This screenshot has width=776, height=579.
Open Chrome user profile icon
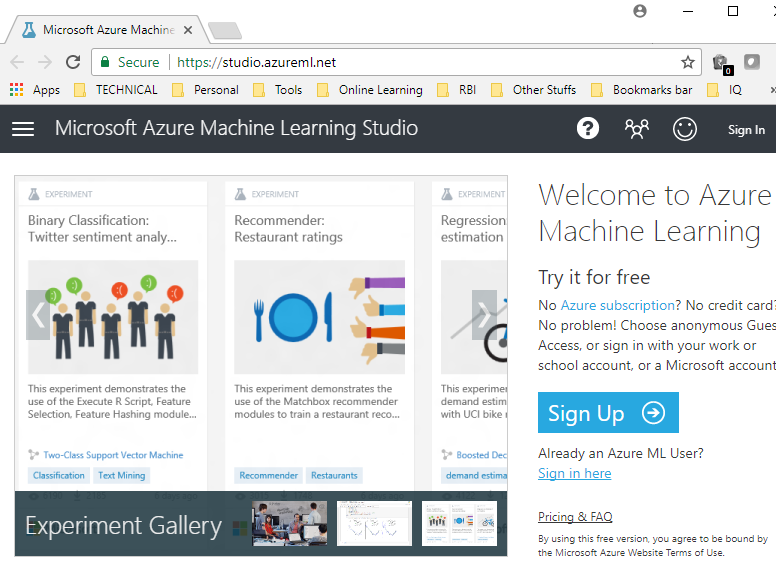point(640,11)
